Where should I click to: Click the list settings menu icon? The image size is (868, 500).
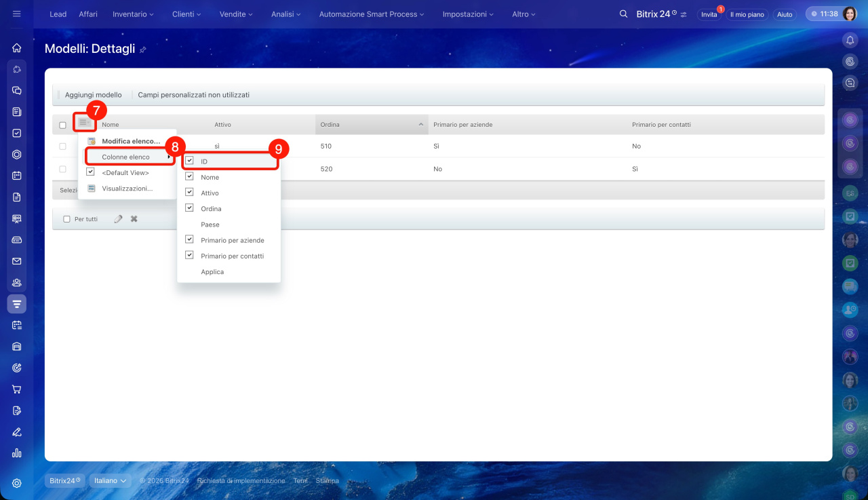coord(84,123)
